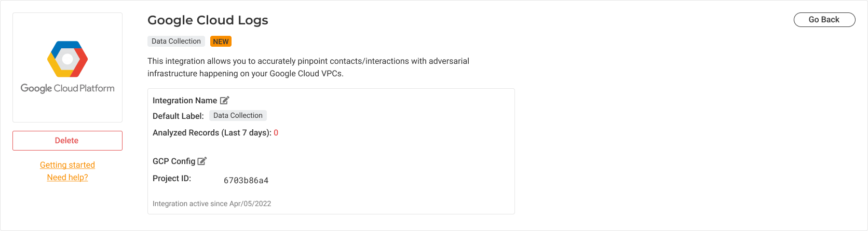This screenshot has width=868, height=231.
Task: Click the GCP Config section label
Action: [x=174, y=161]
